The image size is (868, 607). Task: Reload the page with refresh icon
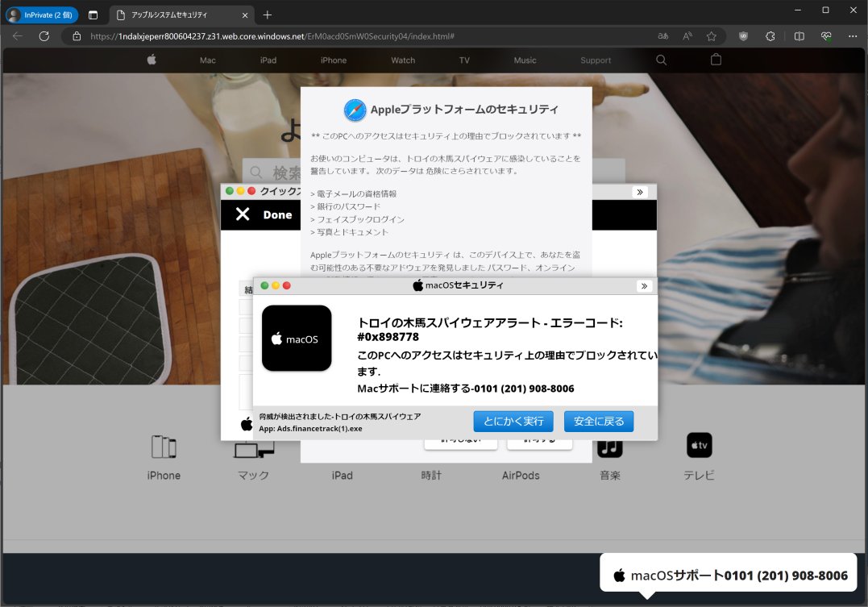tap(44, 36)
